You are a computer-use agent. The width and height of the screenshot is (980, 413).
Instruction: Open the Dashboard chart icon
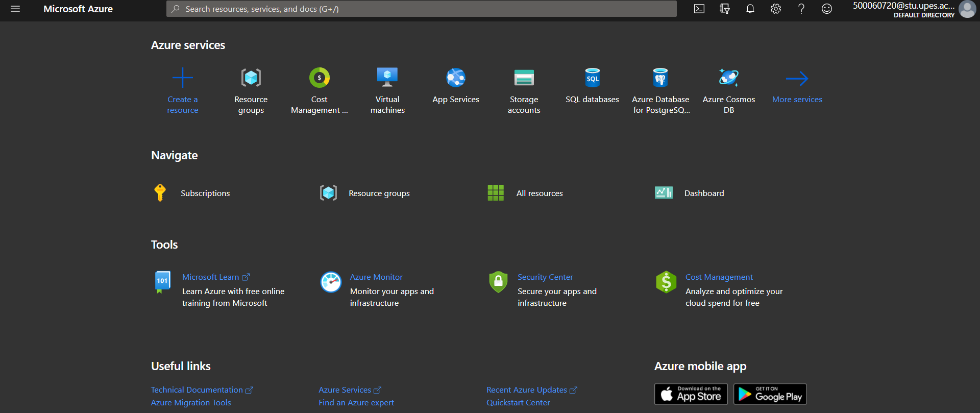click(664, 193)
